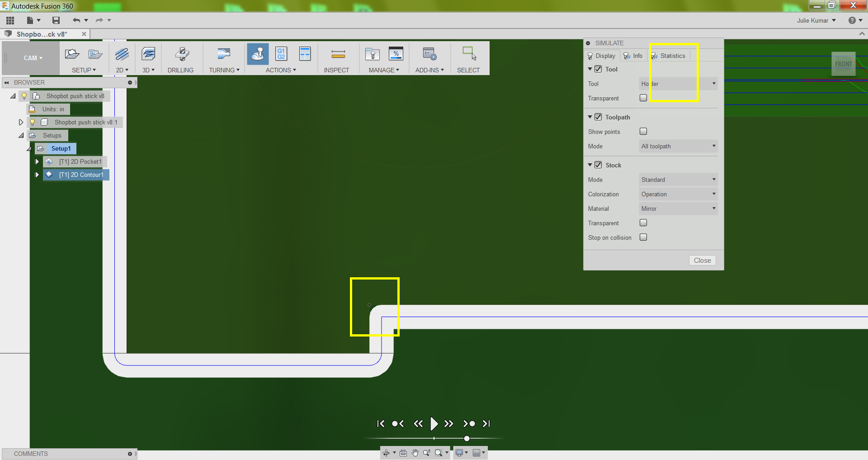This screenshot has height=460, width=868.
Task: Toggle visibility bulb of Shopbot push stick v8
Action: pos(24,96)
